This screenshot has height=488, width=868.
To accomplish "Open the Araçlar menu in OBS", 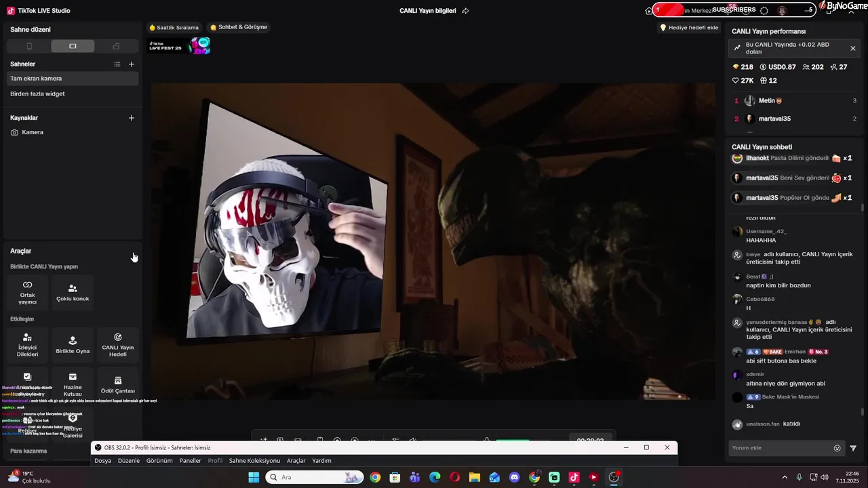I will 296,461.
